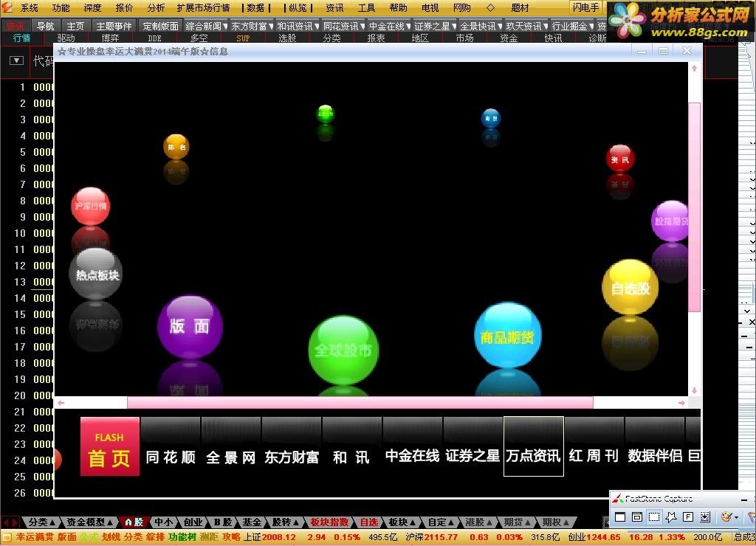Viewport: 756px width, 546px height.
Task: Click FastStone capture window object icon
Action: tap(637, 517)
